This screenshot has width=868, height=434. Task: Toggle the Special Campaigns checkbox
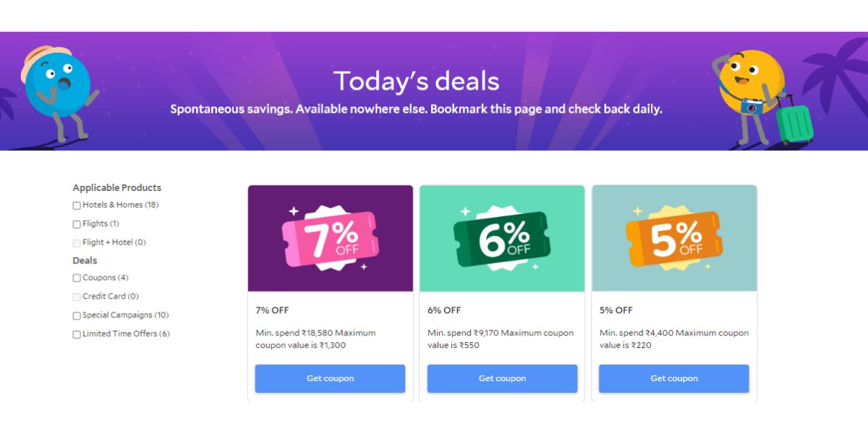(76, 315)
